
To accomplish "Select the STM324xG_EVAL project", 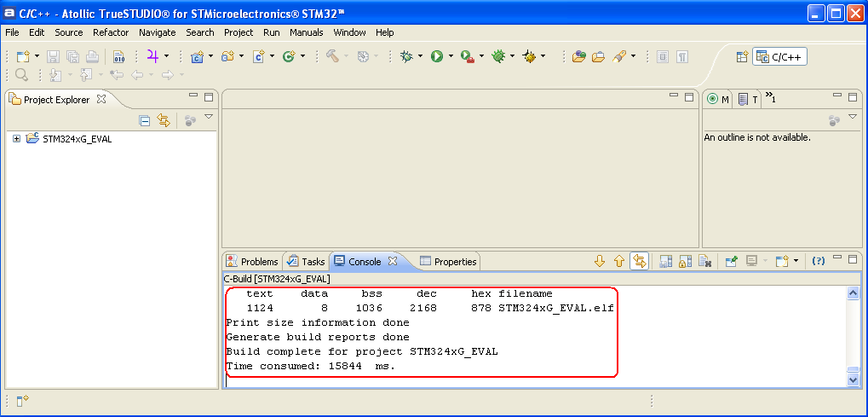I will pos(77,139).
